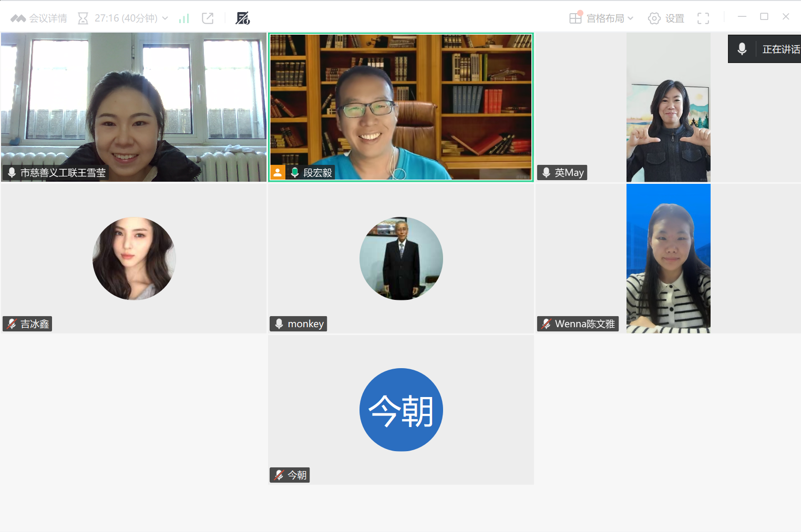
Task: Open 设置 settings
Action: coord(674,18)
